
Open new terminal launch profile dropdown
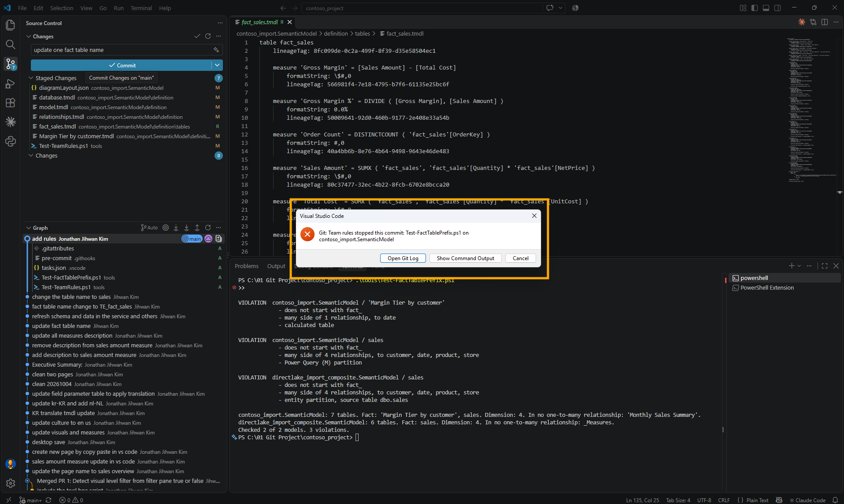[x=799, y=266]
